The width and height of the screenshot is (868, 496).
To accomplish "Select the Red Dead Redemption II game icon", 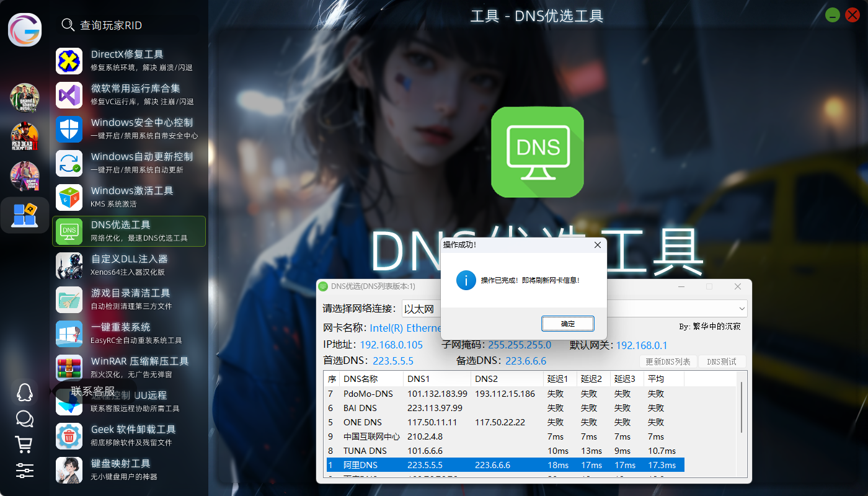I will point(25,137).
